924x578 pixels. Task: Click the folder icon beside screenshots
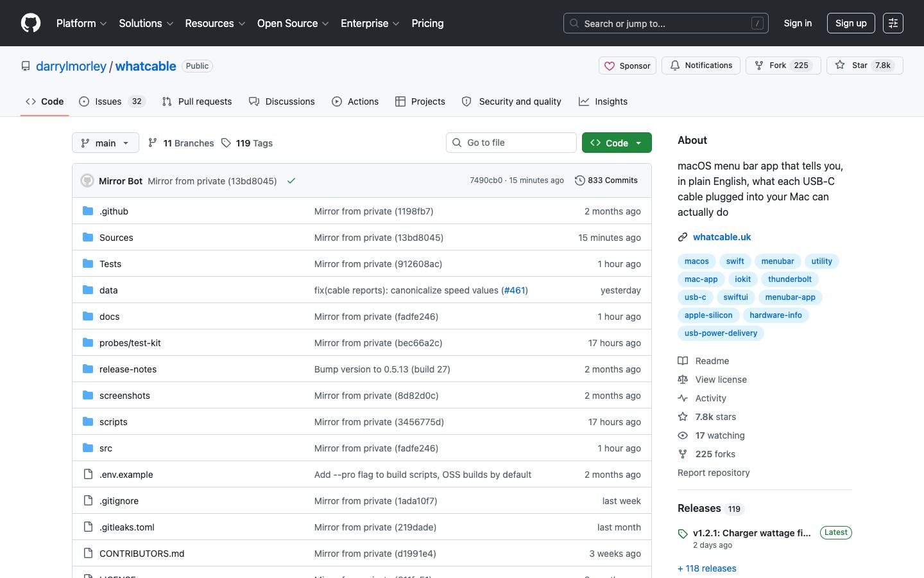pyautogui.click(x=88, y=395)
